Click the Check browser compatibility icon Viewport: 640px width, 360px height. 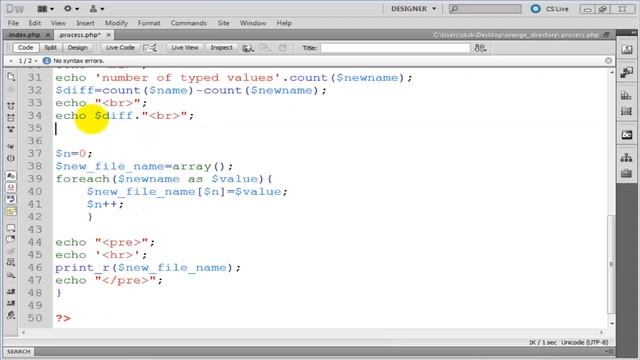pos(150,48)
